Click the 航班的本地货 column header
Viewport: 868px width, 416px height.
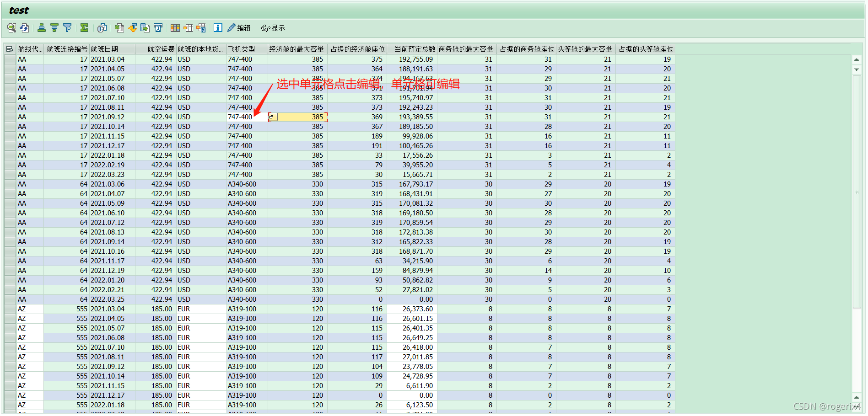tap(201, 49)
